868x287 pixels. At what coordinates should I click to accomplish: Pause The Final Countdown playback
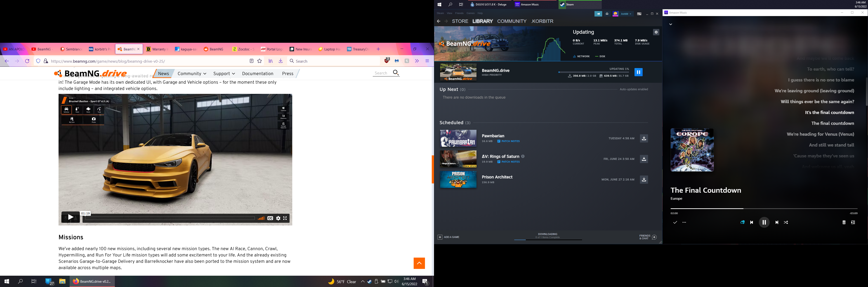(x=764, y=222)
